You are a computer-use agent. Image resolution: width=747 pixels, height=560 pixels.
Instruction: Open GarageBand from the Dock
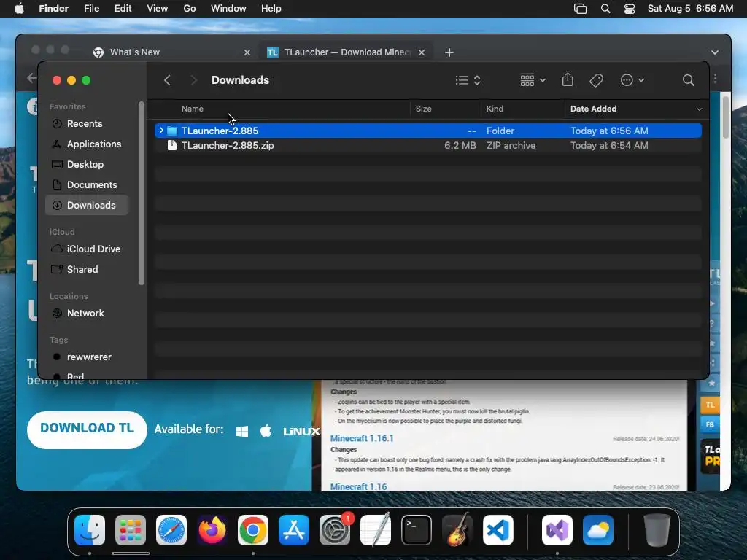457,530
